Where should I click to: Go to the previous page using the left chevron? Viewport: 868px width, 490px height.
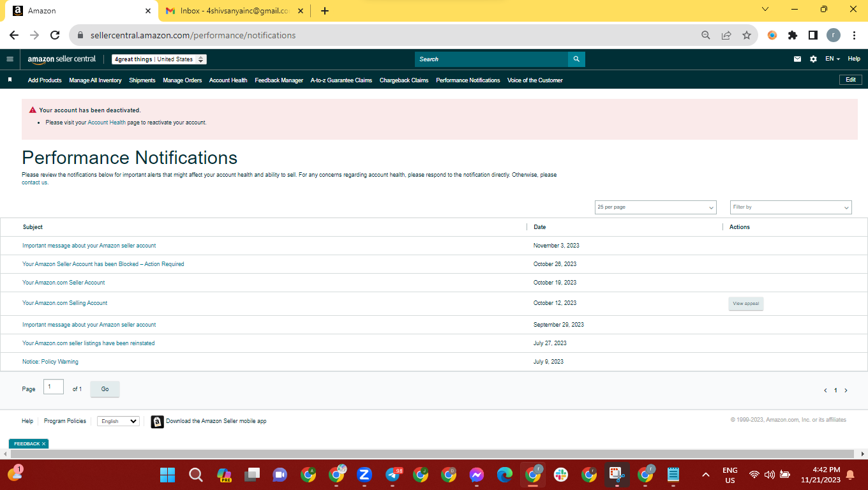point(825,390)
